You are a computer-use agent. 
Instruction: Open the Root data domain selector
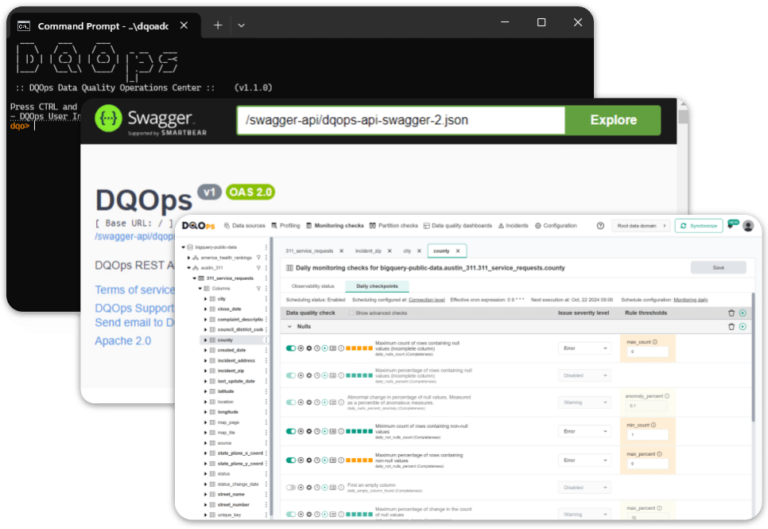coord(641,226)
